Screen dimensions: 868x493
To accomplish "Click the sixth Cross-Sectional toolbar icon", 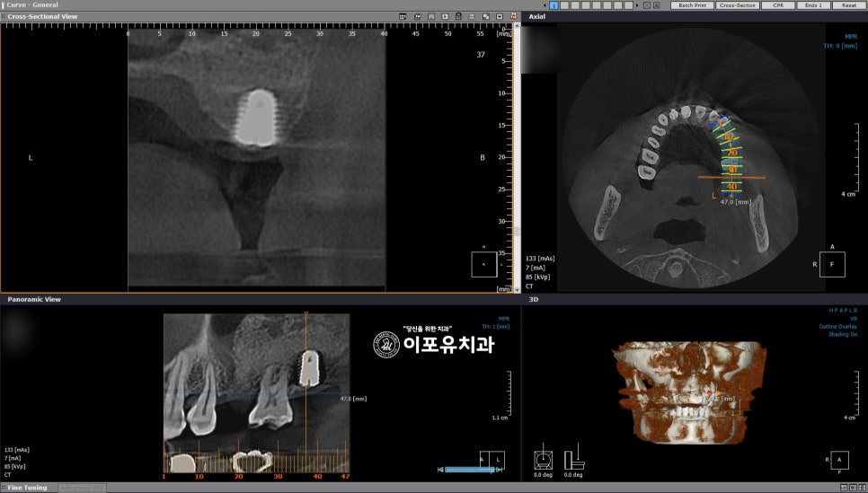I will 473,16.
